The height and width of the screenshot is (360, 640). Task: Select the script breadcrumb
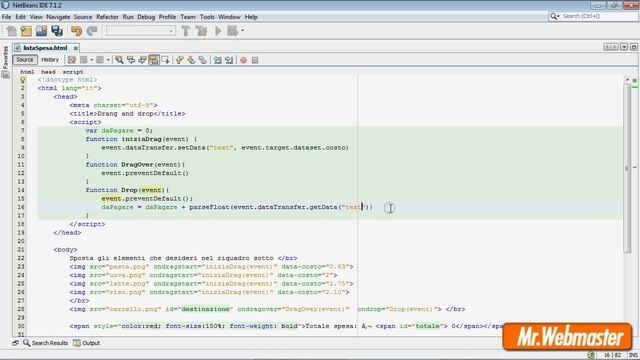pos(73,72)
